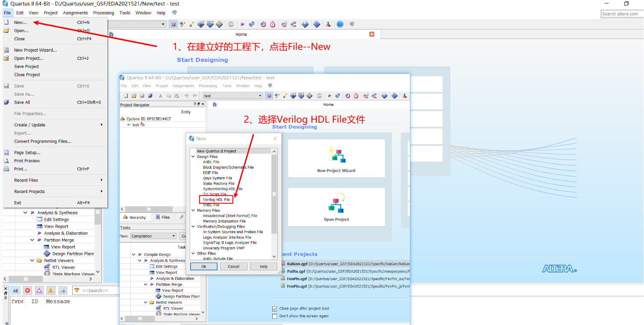Toggle the blue flag message filter
644x325 pixels.
(62, 290)
